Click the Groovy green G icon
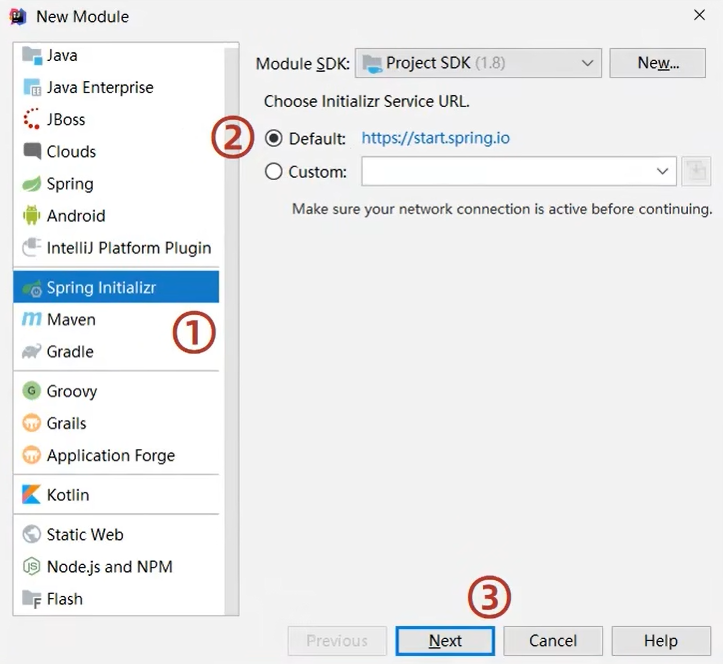 click(31, 391)
